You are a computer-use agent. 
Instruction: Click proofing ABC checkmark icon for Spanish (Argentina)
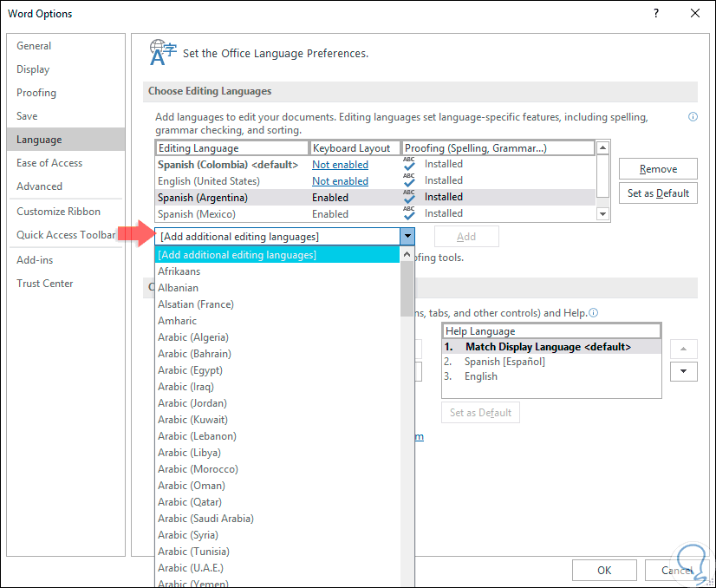coord(409,197)
